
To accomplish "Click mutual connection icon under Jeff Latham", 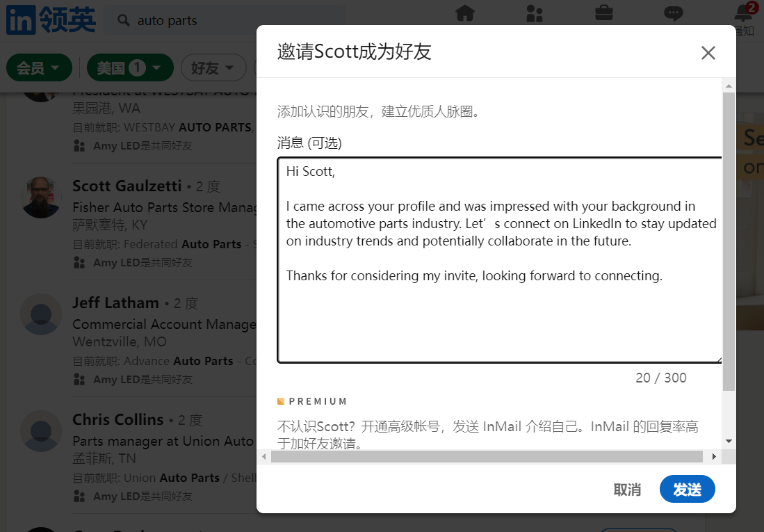I will point(79,380).
